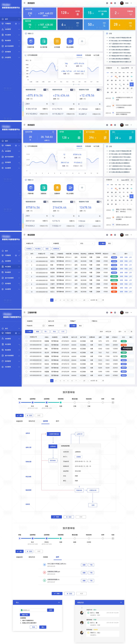137x644 pixels.
Task: Open the 红字发票 shortcut icon
Action: point(57,41)
